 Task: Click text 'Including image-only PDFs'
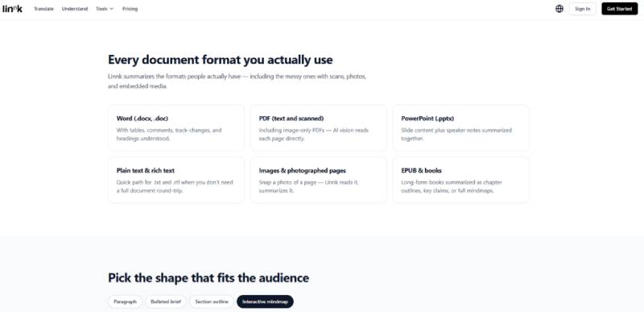tap(291, 131)
